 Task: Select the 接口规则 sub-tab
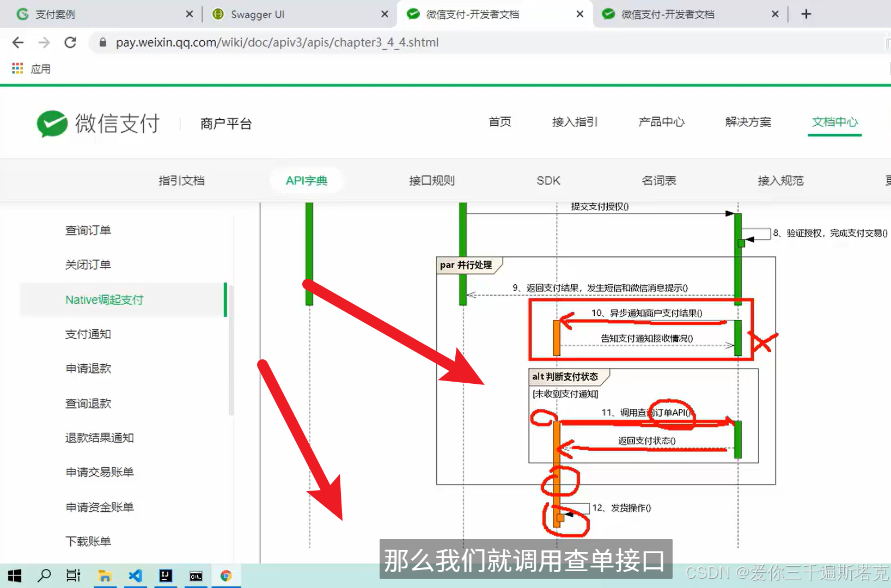[x=432, y=181]
